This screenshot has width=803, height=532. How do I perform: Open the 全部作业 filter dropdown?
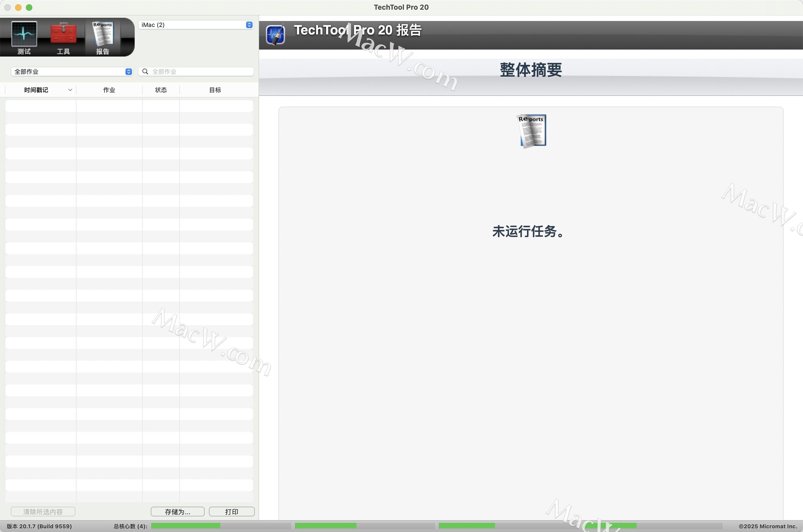(72, 72)
